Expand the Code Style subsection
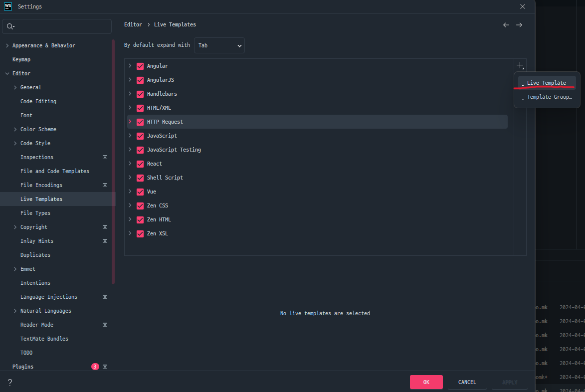The width and height of the screenshot is (585, 392). (15, 143)
